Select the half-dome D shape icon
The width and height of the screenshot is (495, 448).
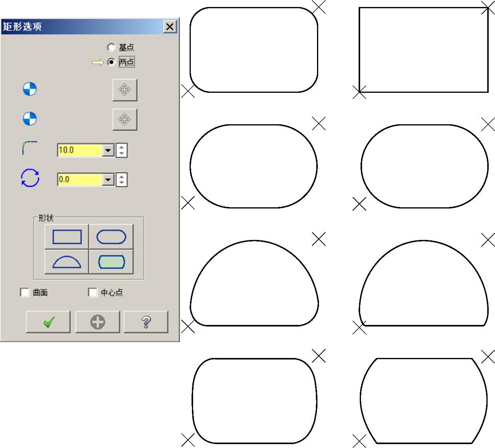[x=67, y=262]
